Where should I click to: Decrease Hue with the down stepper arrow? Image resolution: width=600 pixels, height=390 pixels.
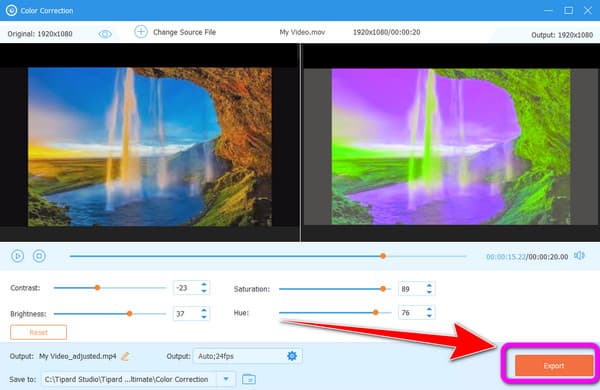point(429,316)
